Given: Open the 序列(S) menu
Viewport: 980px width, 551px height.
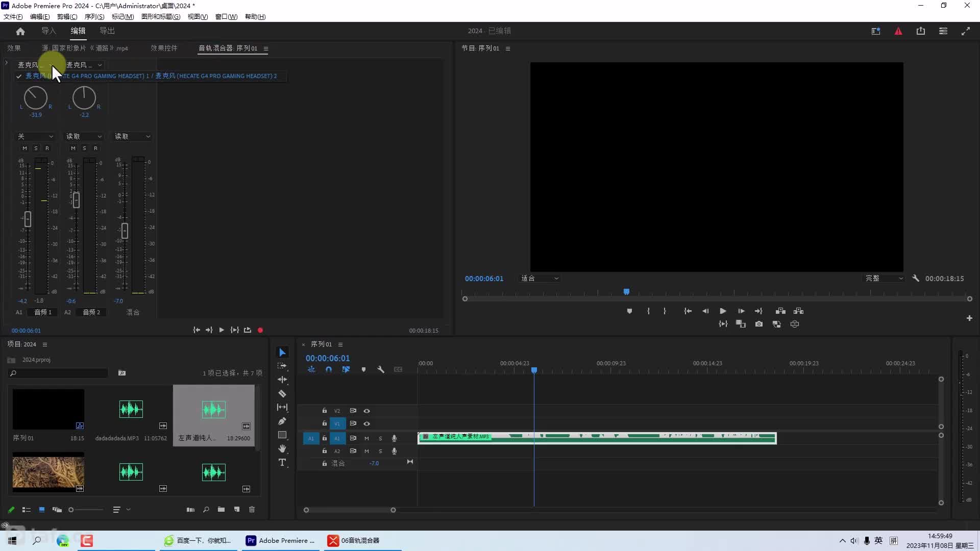Looking at the screenshot, I should pyautogui.click(x=94, y=17).
